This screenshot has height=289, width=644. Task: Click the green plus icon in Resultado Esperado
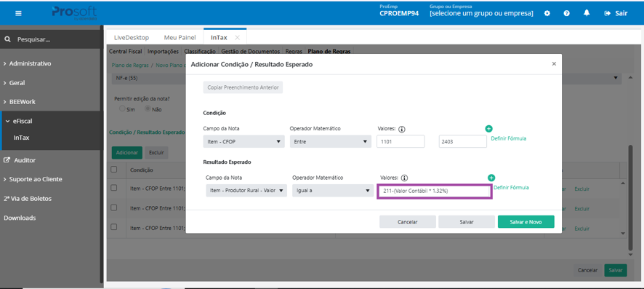point(491,178)
